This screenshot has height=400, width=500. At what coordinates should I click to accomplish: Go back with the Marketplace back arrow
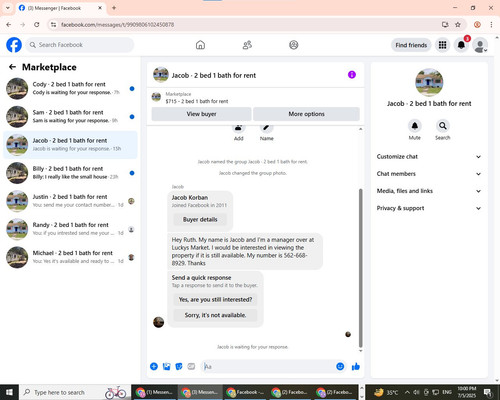(x=12, y=67)
